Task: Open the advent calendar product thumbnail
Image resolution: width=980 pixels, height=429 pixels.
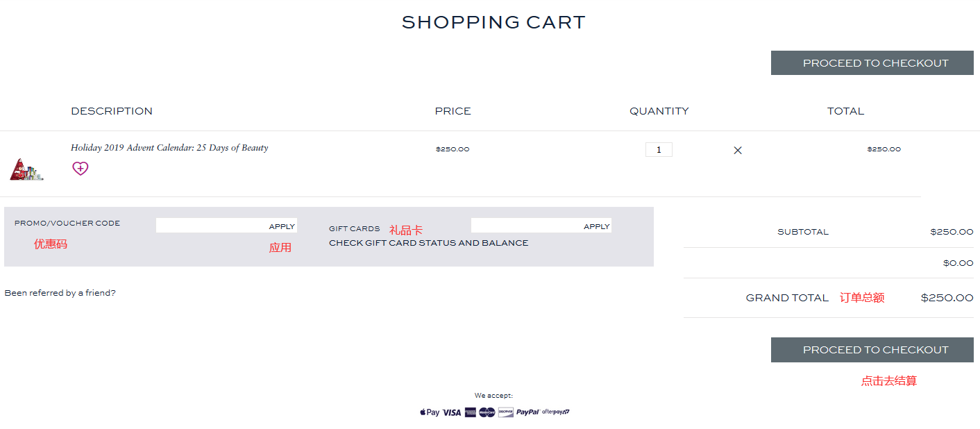Action: [26, 169]
